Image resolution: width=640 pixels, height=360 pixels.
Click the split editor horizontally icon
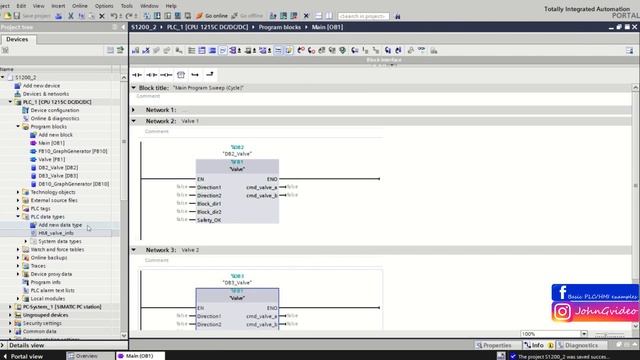point(319,16)
